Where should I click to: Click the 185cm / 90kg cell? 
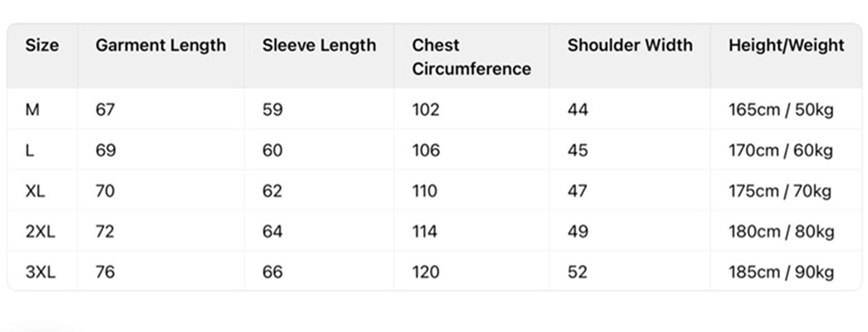pyautogui.click(x=781, y=272)
